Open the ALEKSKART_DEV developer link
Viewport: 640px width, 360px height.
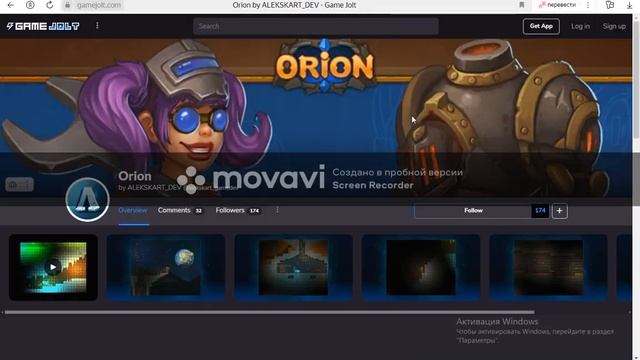[153, 187]
